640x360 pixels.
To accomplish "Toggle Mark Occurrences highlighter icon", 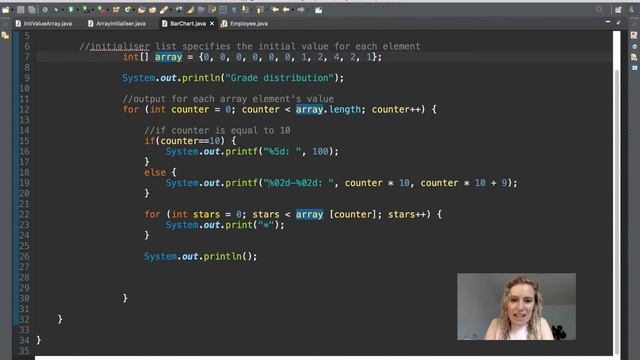I will (x=190, y=10).
